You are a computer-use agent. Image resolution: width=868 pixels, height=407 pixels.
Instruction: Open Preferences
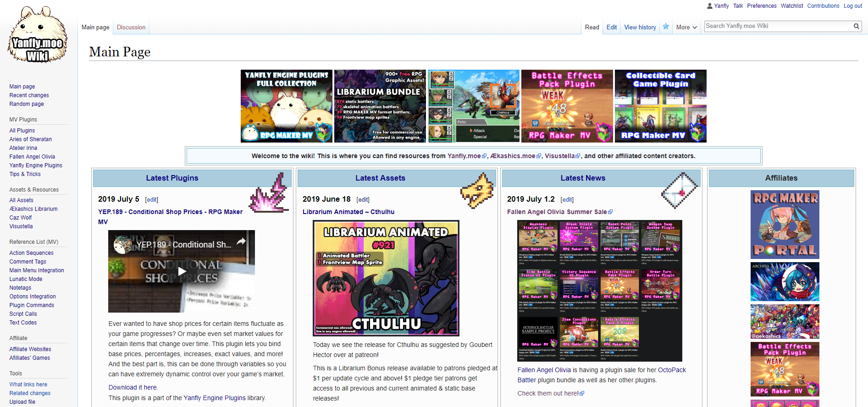(x=762, y=6)
